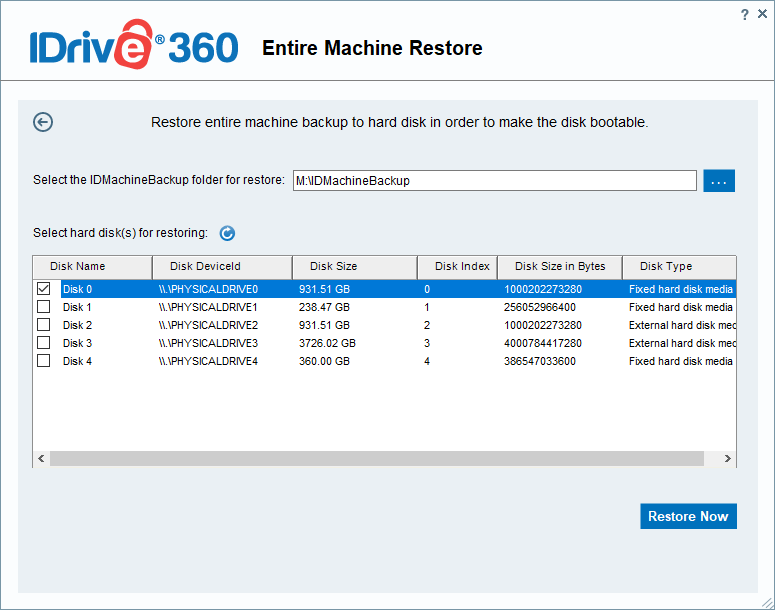The height and width of the screenshot is (610, 775).
Task: Select the Disk 4 checkbox
Action: point(43,361)
